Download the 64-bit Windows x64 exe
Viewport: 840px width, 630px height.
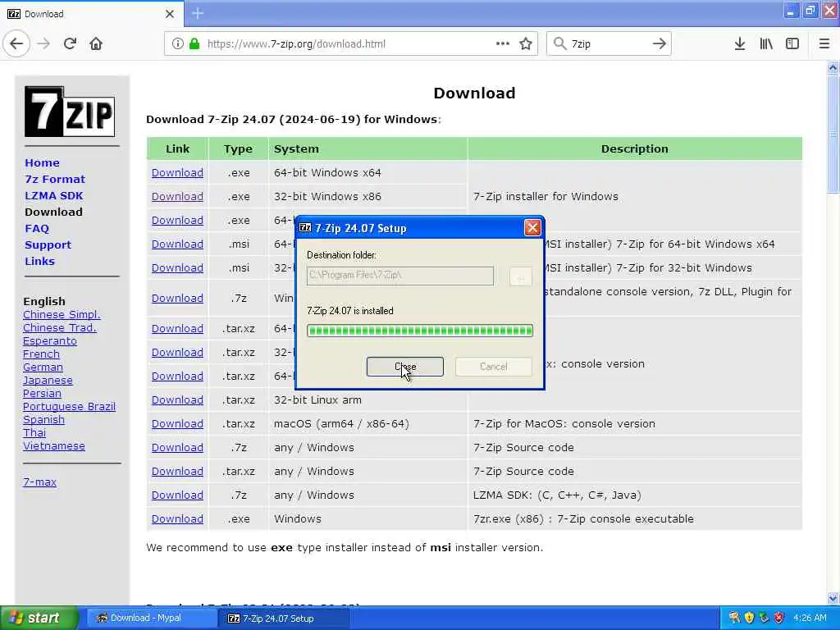177,173
